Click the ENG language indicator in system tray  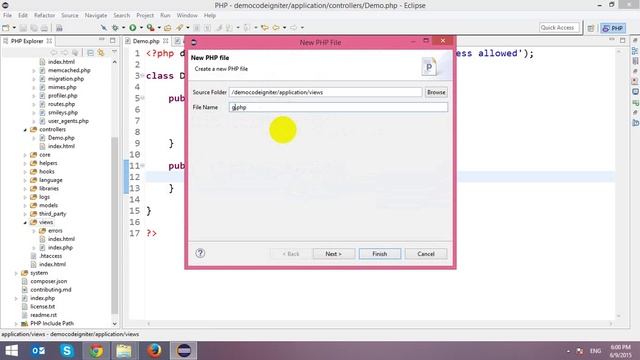click(x=595, y=351)
